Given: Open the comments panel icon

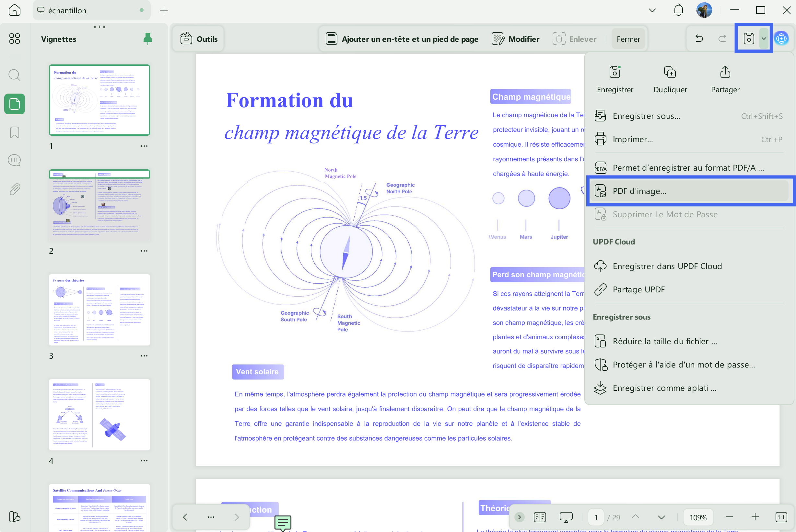Looking at the screenshot, I should pos(14,160).
